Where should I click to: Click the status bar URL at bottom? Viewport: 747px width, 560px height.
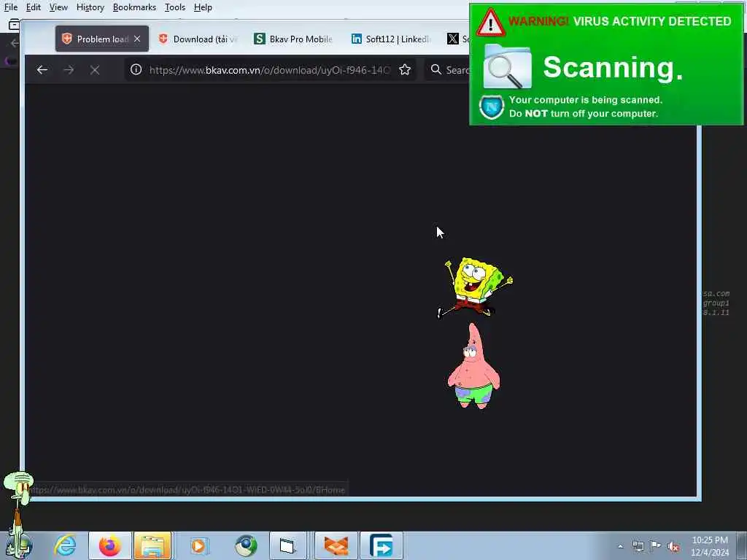click(187, 489)
